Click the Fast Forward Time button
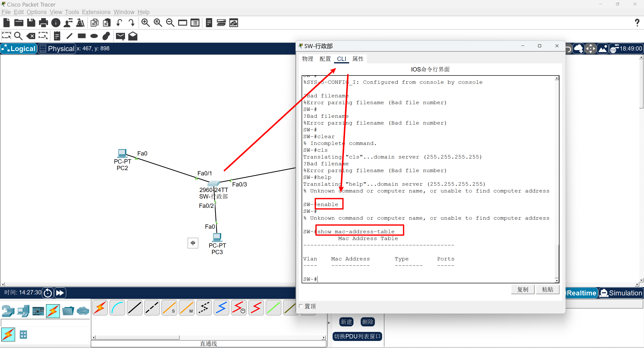 tap(60, 293)
